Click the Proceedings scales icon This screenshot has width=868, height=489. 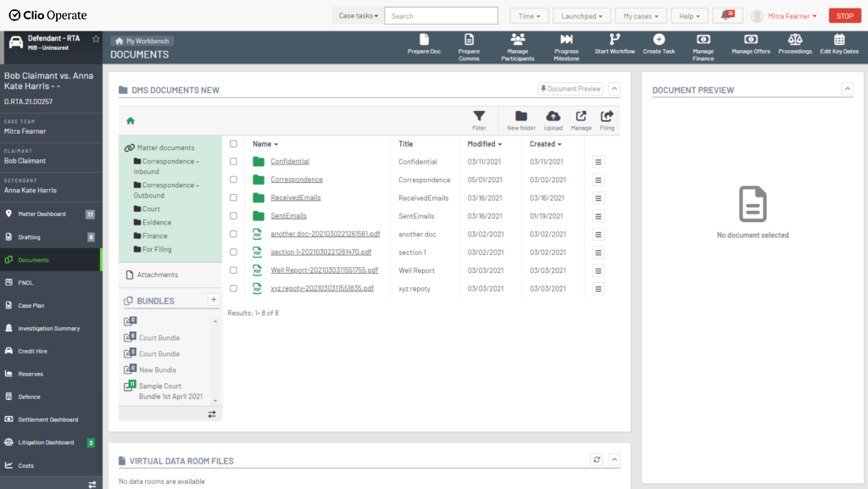pyautogui.click(x=794, y=40)
